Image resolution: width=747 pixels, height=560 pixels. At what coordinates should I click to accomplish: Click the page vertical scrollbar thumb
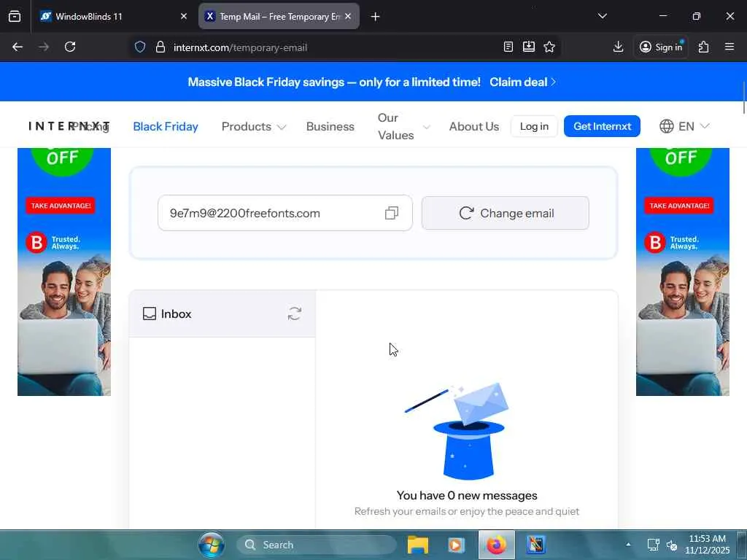[744, 98]
